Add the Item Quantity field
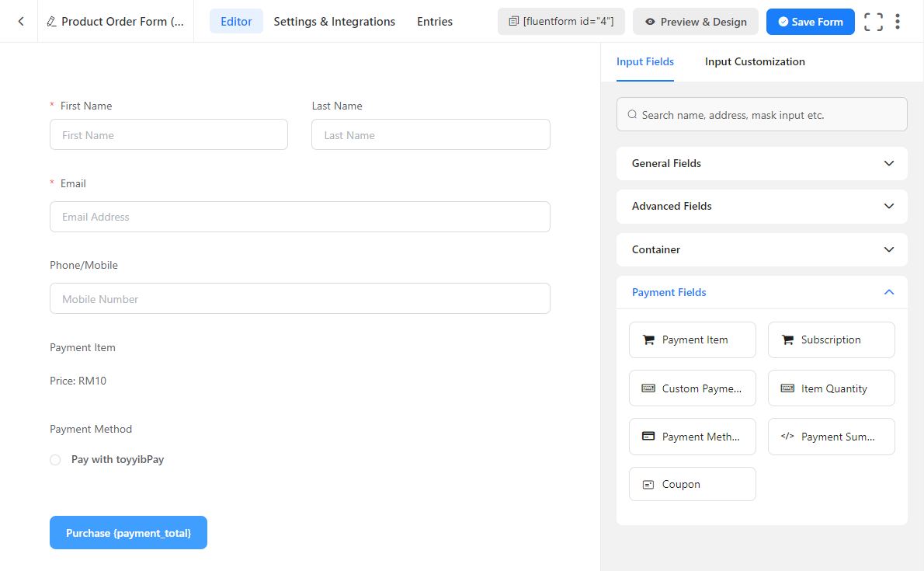 click(831, 388)
